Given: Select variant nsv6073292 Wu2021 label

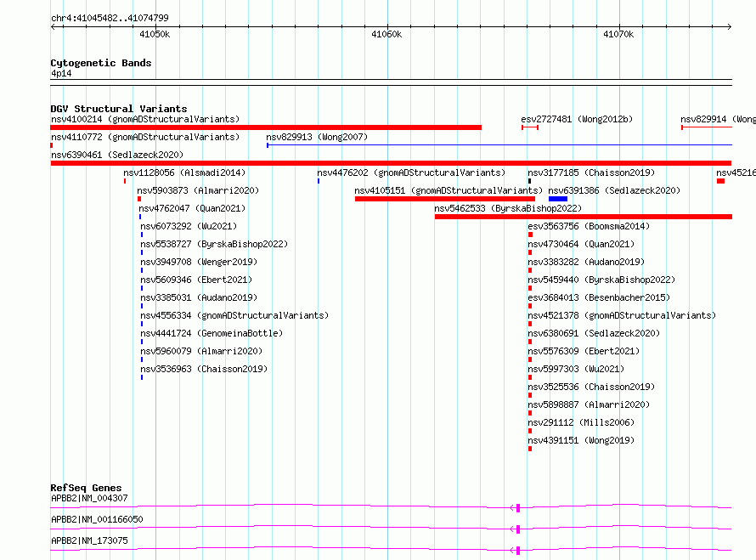Looking at the screenshot, I should 189,226.
